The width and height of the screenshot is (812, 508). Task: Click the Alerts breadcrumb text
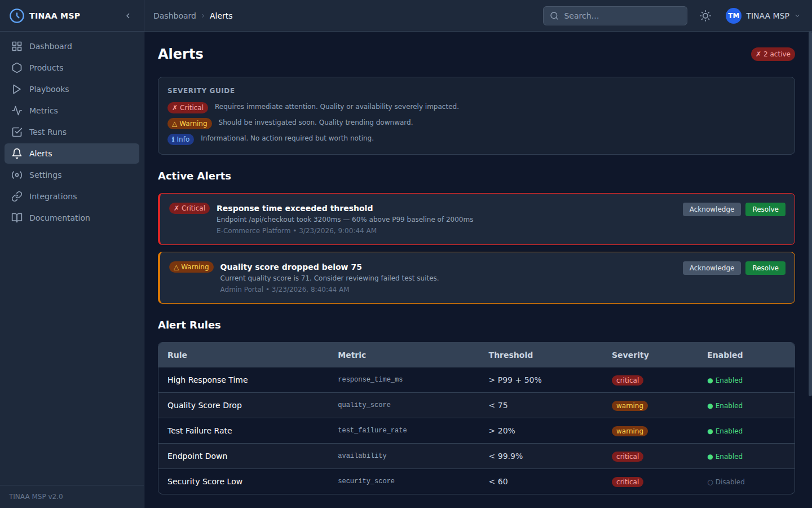(221, 16)
